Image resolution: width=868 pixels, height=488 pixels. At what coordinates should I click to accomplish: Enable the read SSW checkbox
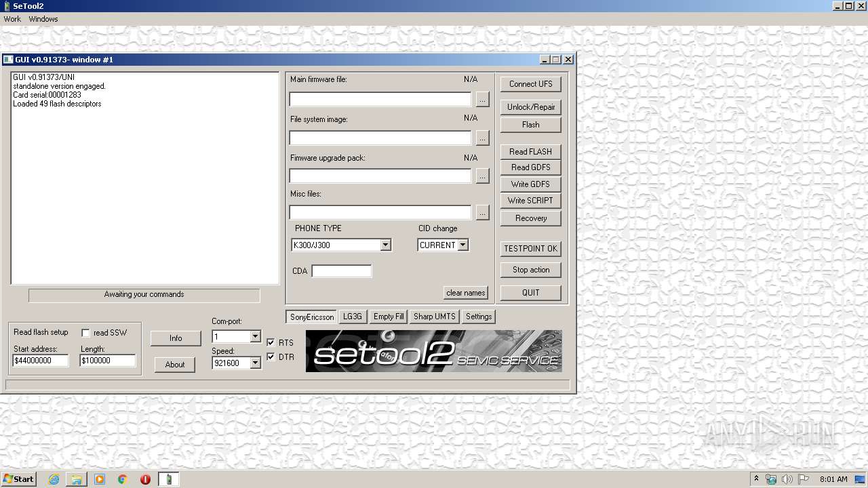(85, 333)
